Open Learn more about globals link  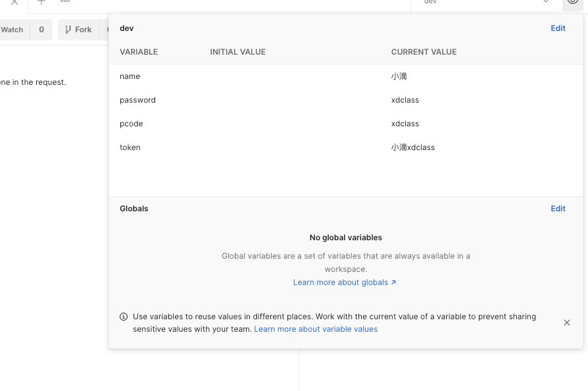tap(344, 282)
